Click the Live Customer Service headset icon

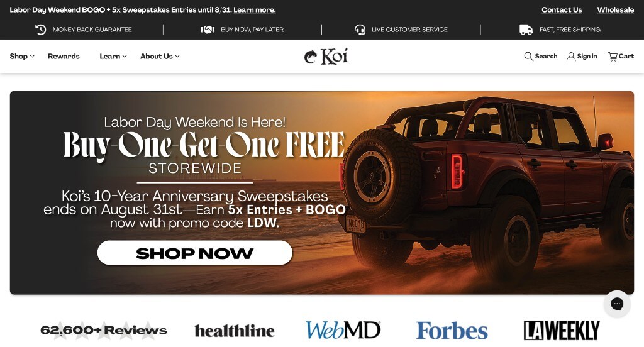(x=360, y=30)
